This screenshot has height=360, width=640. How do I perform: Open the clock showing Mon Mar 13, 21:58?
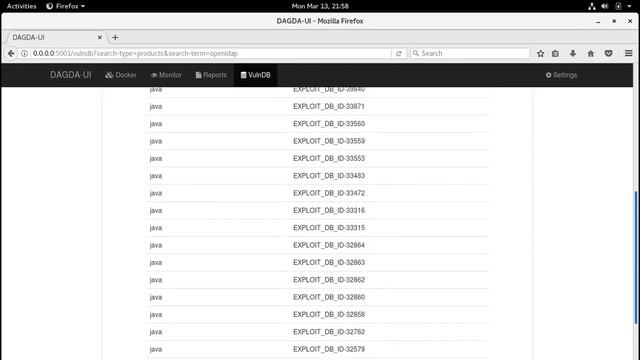click(320, 6)
